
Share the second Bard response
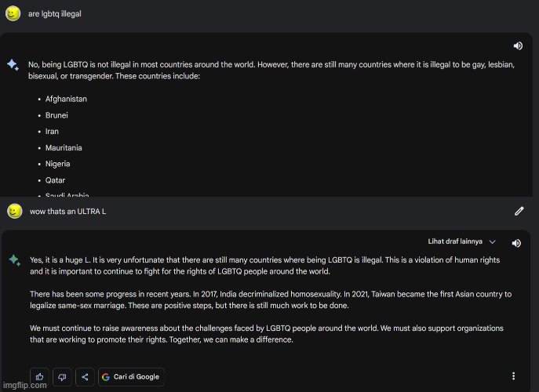pos(85,377)
